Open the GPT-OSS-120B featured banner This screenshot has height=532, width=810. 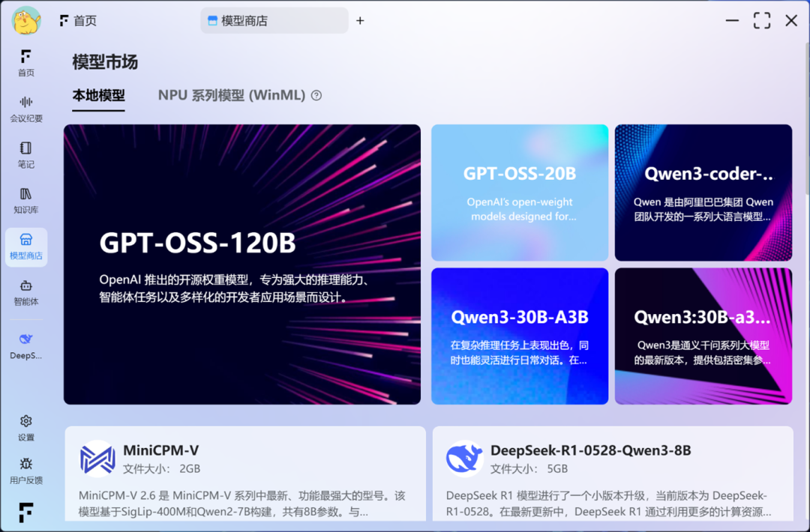click(x=242, y=265)
